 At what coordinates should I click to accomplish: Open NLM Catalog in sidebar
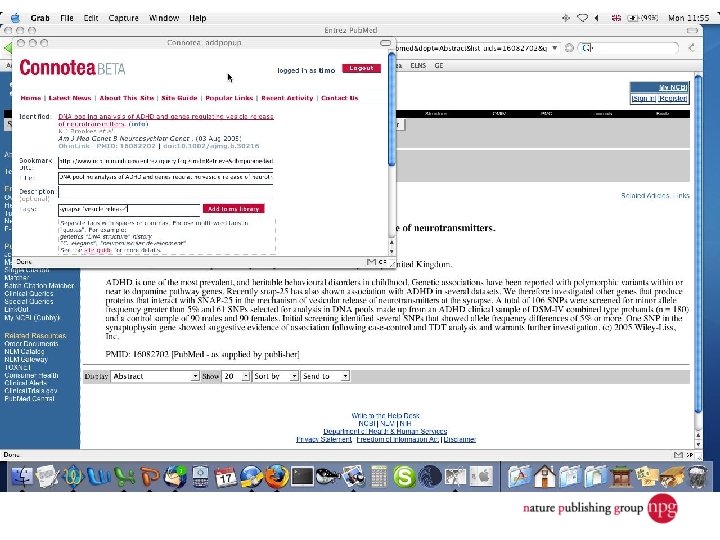pyautogui.click(x=24, y=352)
